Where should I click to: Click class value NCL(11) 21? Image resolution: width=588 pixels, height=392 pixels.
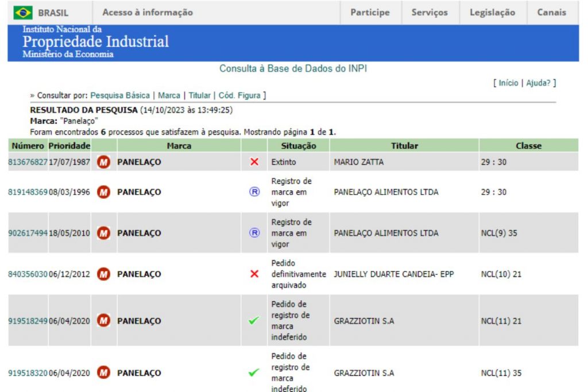click(501, 321)
